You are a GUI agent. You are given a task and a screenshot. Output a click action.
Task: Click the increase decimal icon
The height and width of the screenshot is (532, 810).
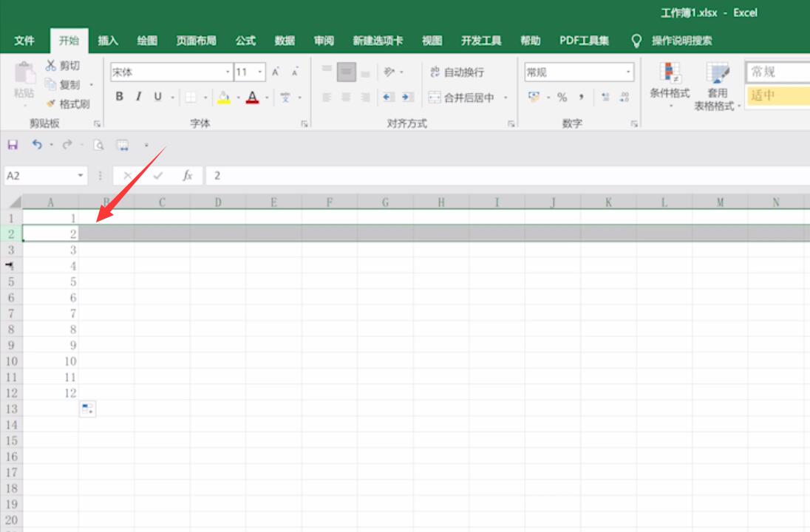pos(605,97)
